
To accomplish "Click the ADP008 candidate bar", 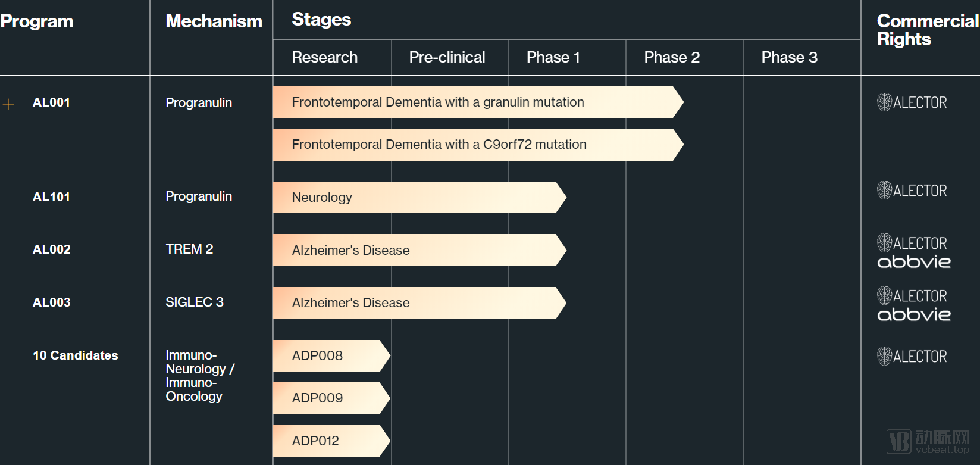I will tap(331, 356).
